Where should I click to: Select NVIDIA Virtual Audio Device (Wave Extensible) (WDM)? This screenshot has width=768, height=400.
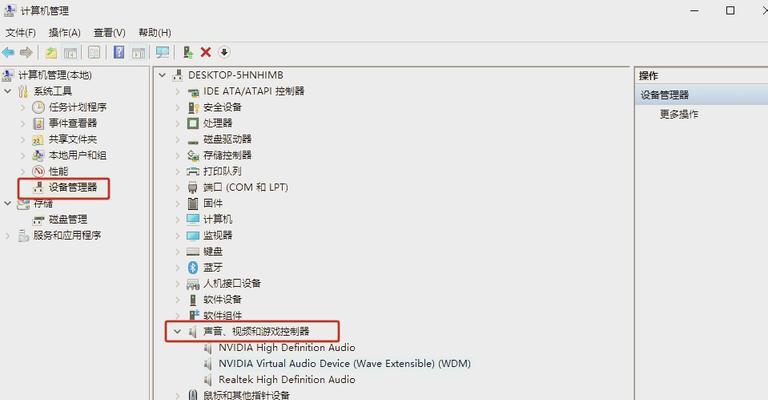point(344,364)
